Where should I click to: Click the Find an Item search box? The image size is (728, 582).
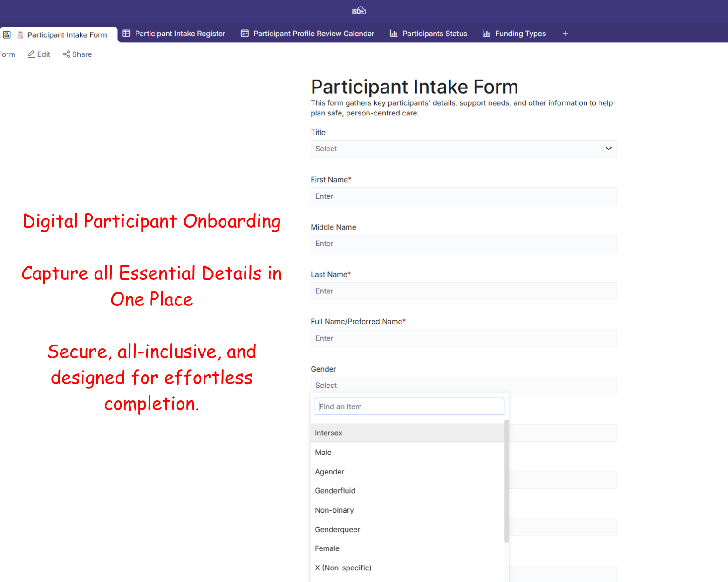coord(409,406)
